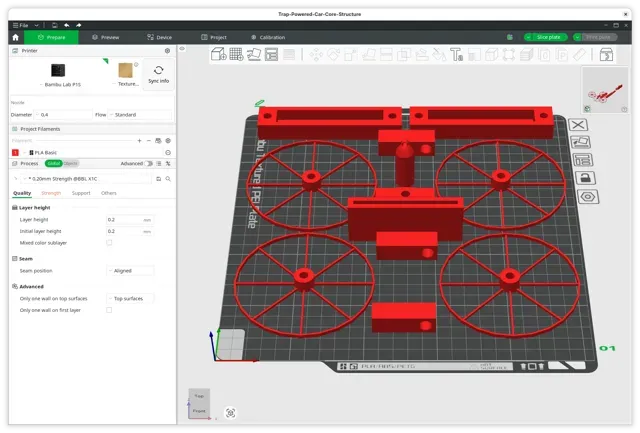The width and height of the screenshot is (640, 433).
Task: Add a filament with the plus icon
Action: (x=140, y=141)
